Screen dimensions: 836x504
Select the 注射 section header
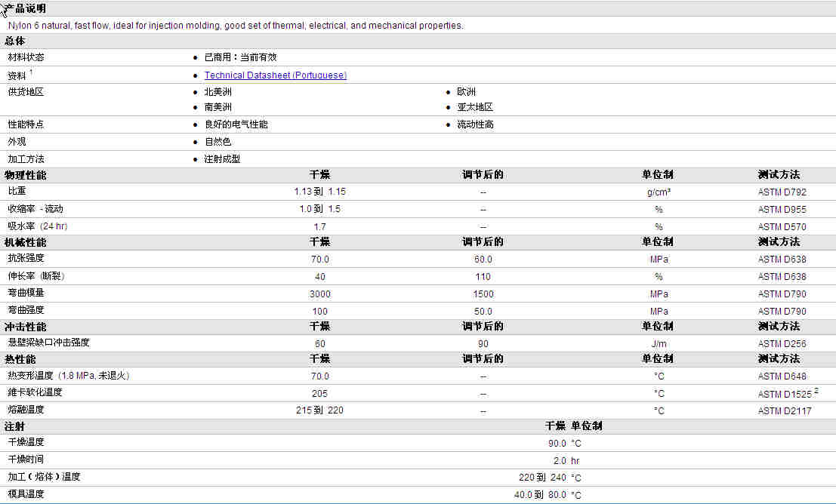(x=14, y=426)
